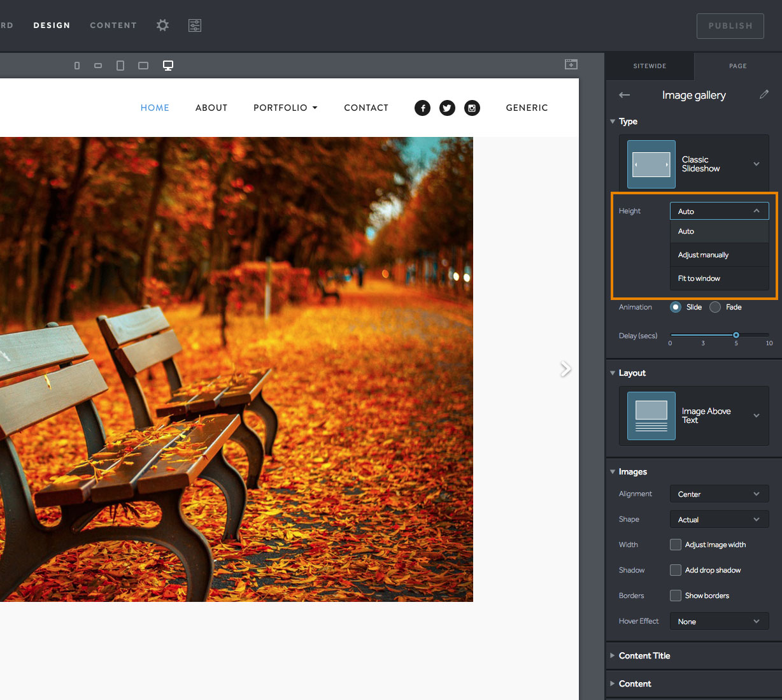
Task: Click the Twitter social icon
Action: (x=447, y=108)
